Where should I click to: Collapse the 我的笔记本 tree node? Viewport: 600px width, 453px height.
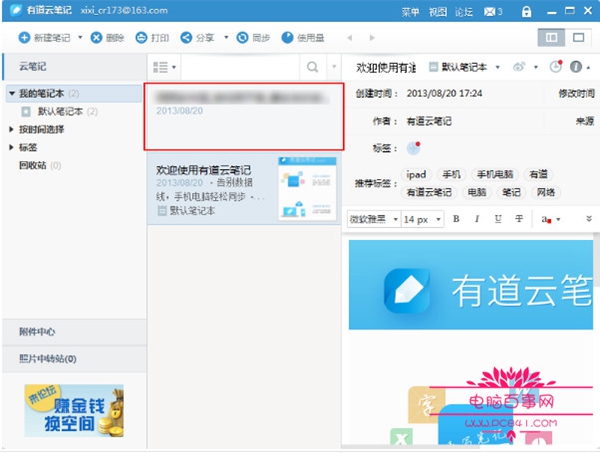coord(12,93)
